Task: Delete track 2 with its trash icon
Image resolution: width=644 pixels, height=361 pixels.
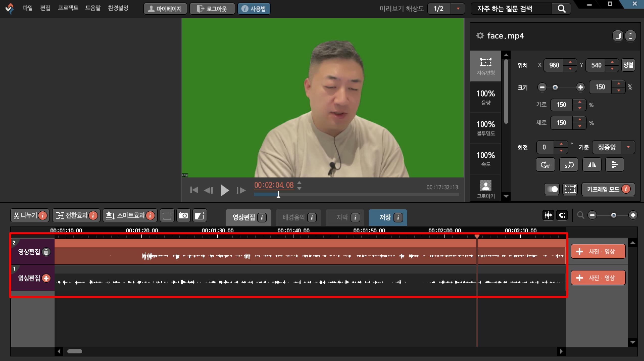Action: pos(46,252)
